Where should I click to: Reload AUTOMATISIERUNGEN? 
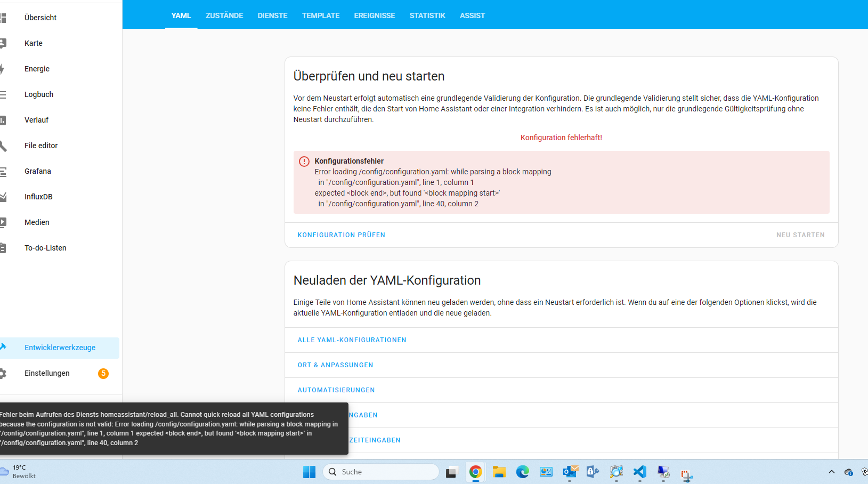(x=336, y=390)
